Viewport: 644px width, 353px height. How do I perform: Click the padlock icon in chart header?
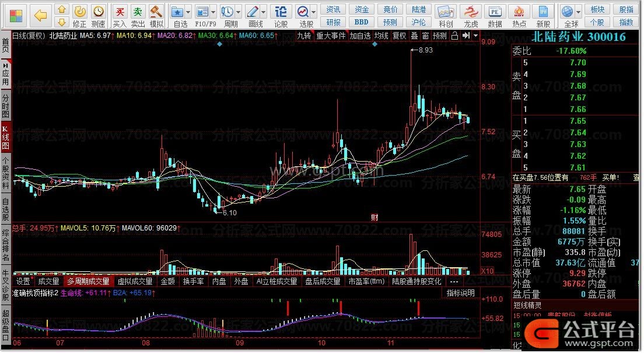454,36
